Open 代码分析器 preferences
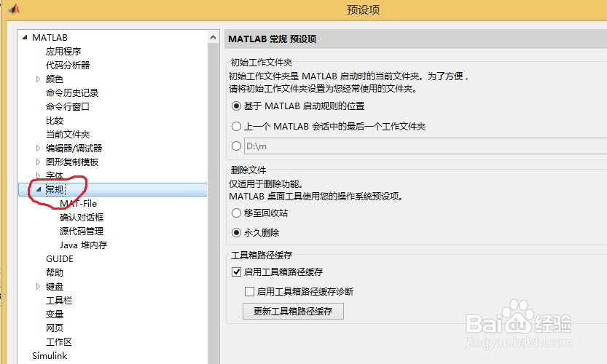 coord(68,65)
